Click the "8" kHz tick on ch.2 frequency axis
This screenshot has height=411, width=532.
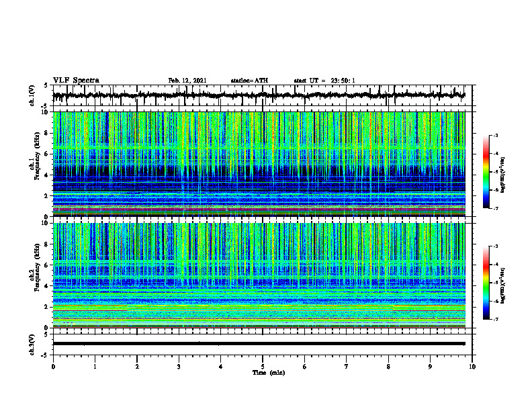pos(48,244)
